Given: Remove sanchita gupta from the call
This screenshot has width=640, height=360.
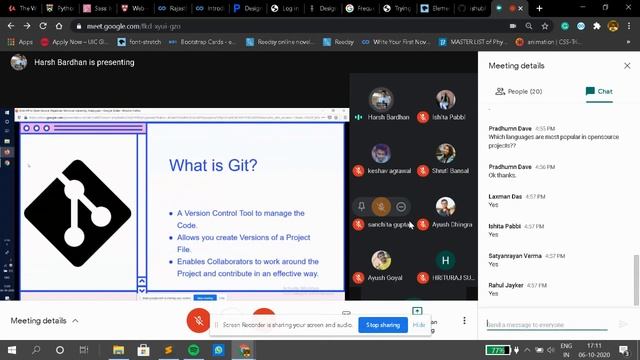Looking at the screenshot, I should tap(401, 207).
